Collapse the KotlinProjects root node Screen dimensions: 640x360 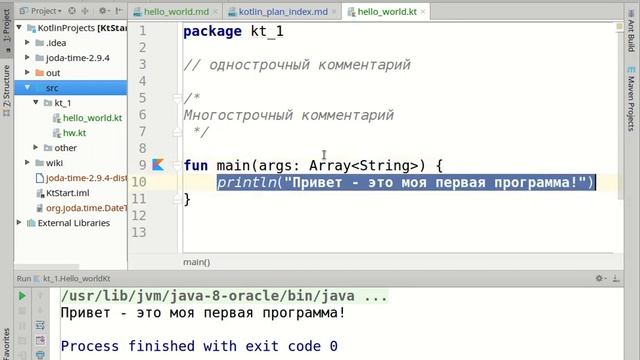(x=19, y=27)
